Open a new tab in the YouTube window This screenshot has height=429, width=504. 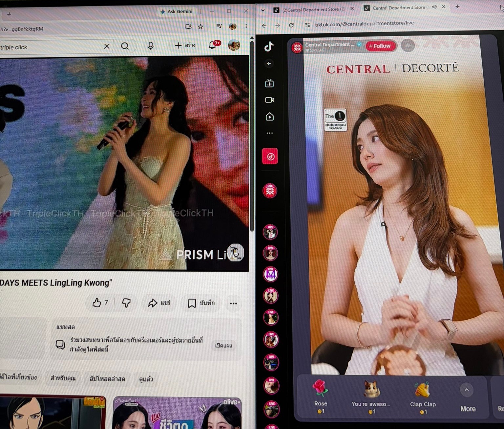9,14
